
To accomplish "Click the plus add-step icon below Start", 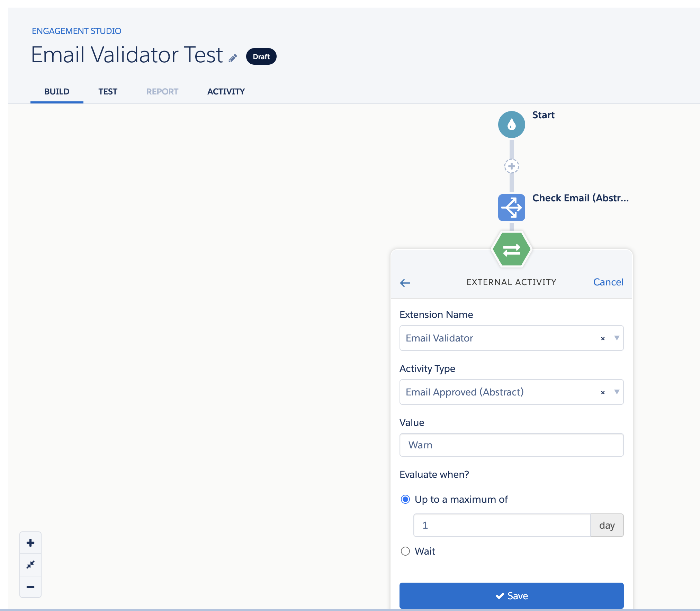I will pos(511,166).
